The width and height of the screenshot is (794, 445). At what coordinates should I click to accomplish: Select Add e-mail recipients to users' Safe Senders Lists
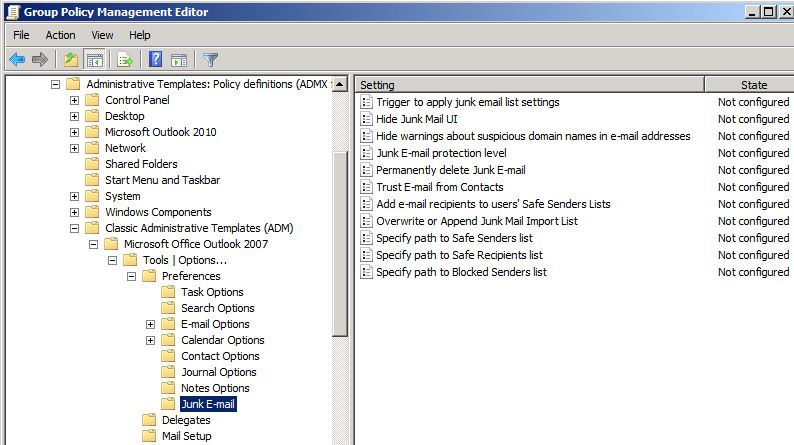click(493, 204)
